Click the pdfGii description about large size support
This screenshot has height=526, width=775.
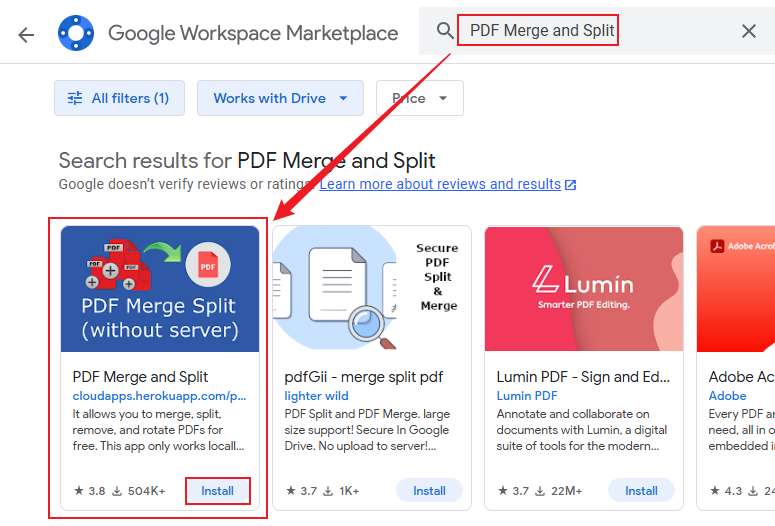367,430
